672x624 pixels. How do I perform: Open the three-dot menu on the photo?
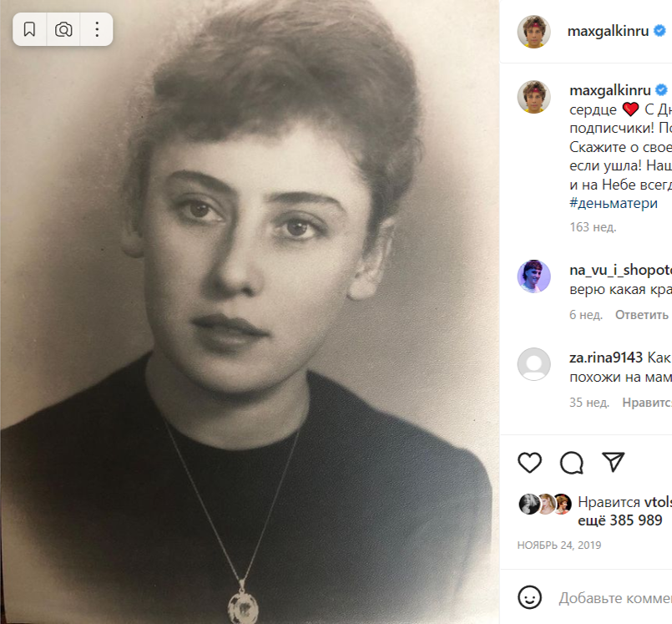pos(97,29)
